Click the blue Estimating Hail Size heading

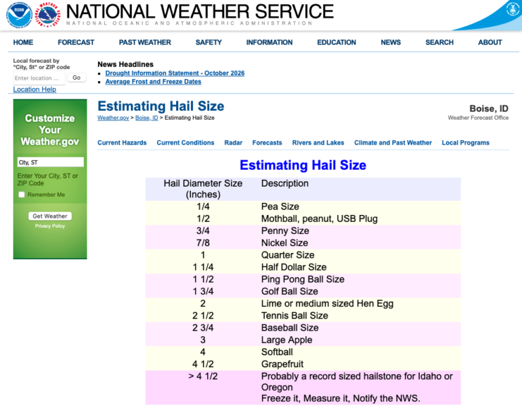303,165
